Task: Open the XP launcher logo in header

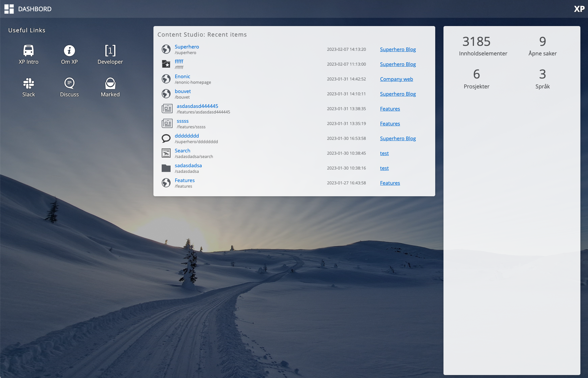Action: pyautogui.click(x=579, y=9)
